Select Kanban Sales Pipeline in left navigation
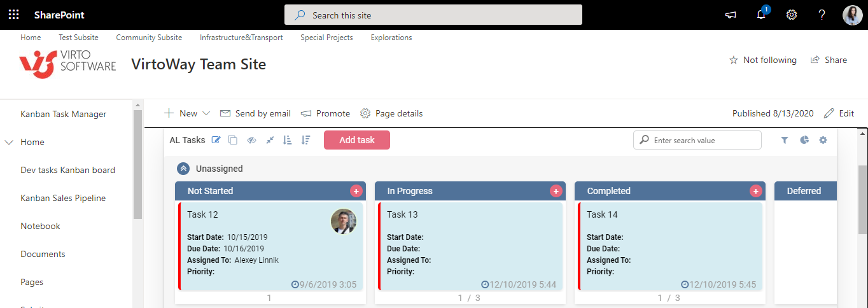Viewport: 868px width, 308px height. click(63, 198)
